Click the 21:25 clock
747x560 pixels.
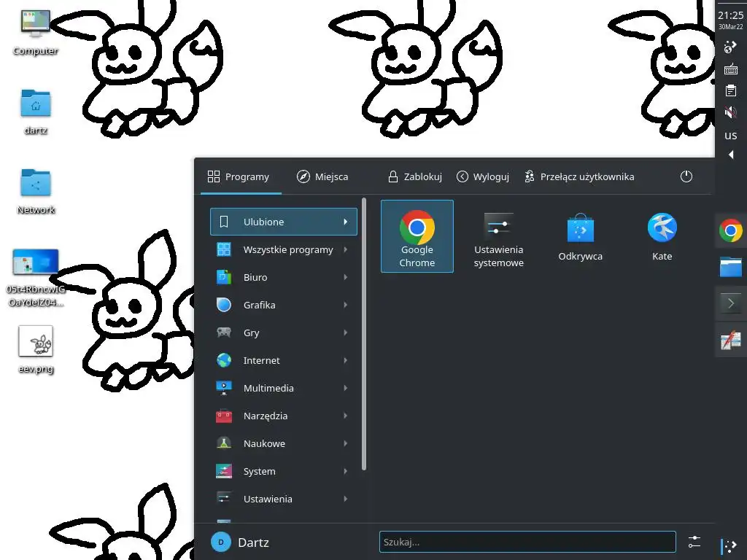point(730,15)
